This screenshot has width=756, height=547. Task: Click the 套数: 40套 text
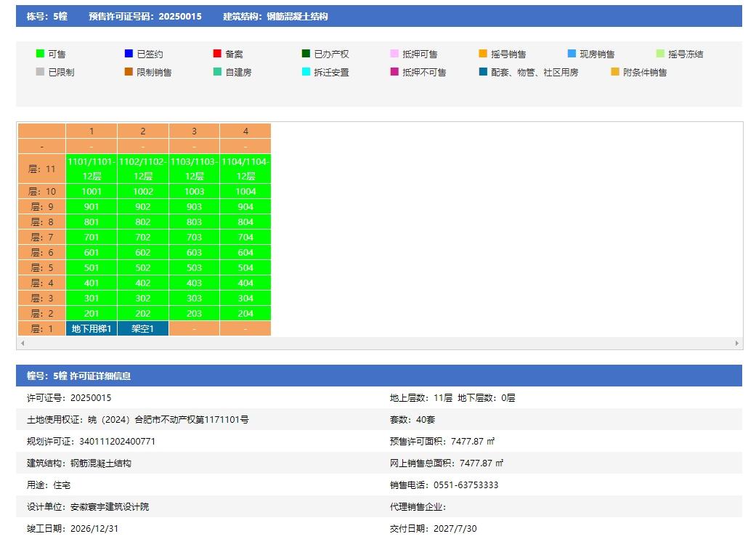tap(412, 420)
